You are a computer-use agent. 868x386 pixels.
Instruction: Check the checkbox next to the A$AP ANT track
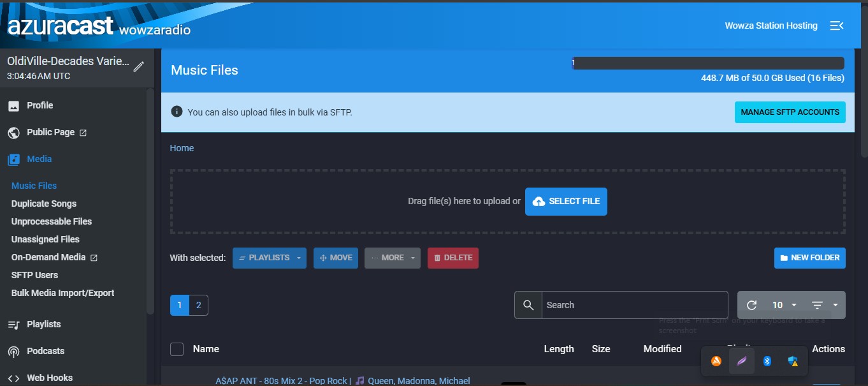tap(177, 381)
